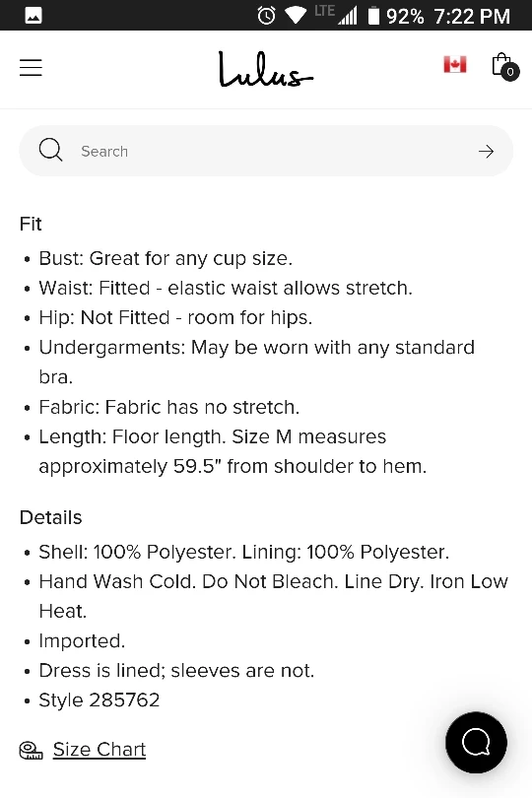Click the Fit section heading
This screenshot has width=532, height=798.
pos(31,224)
